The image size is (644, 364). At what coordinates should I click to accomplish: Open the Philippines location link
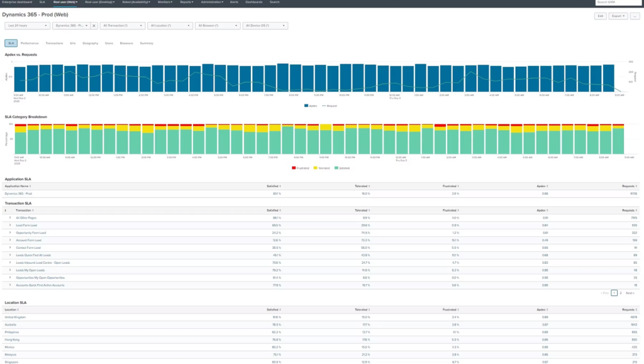click(x=11, y=332)
